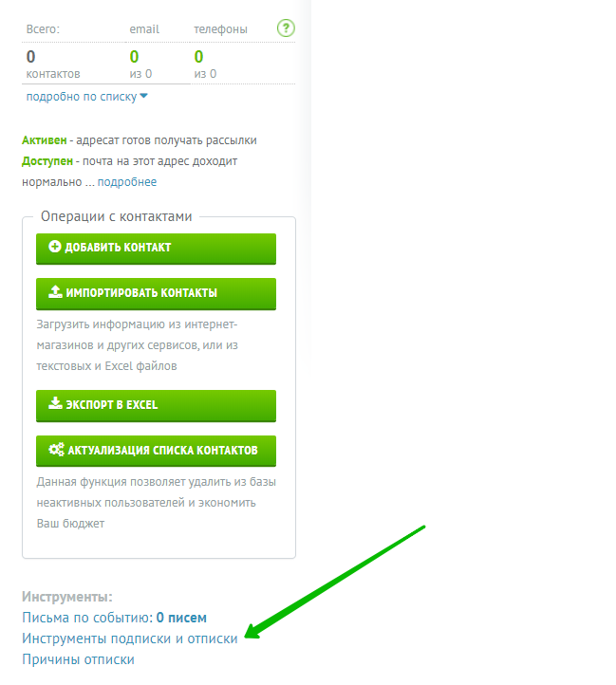Viewport: 616px width, 685px height.
Task: Click the Импортировать контакты button
Action: pyautogui.click(x=156, y=293)
